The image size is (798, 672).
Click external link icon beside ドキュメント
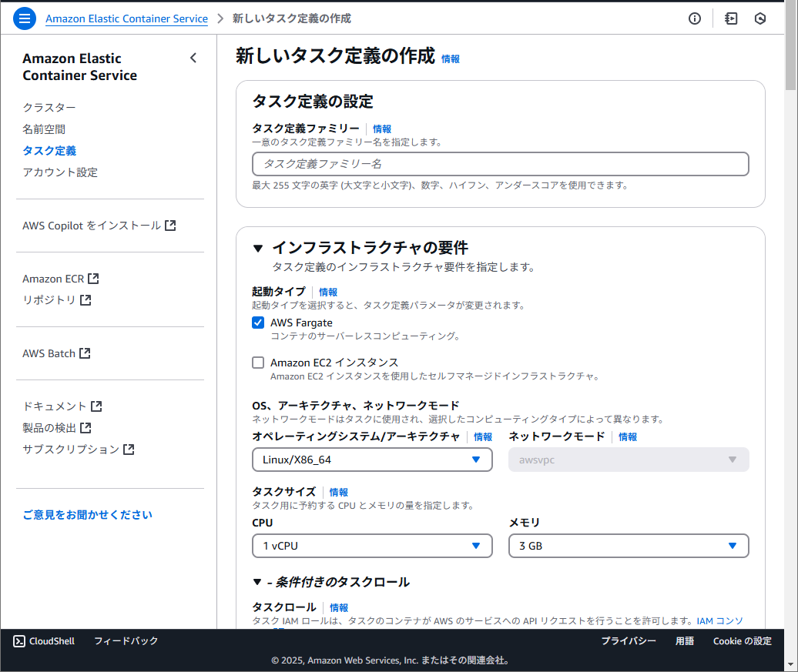click(x=96, y=406)
